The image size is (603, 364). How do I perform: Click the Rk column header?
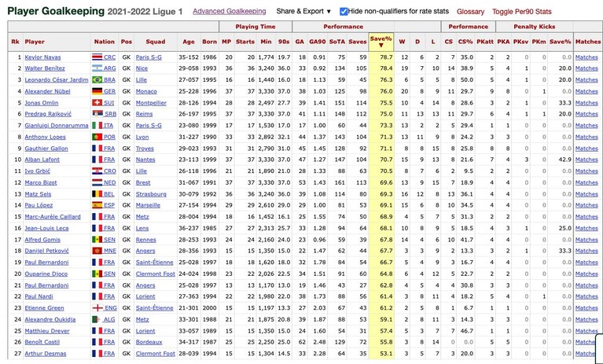[x=15, y=42]
